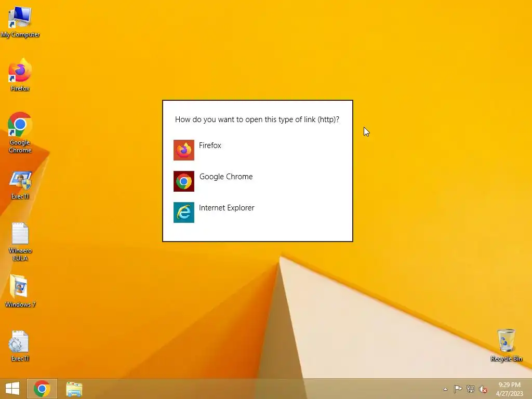Select Recycle Bin desktop icon

506,345
